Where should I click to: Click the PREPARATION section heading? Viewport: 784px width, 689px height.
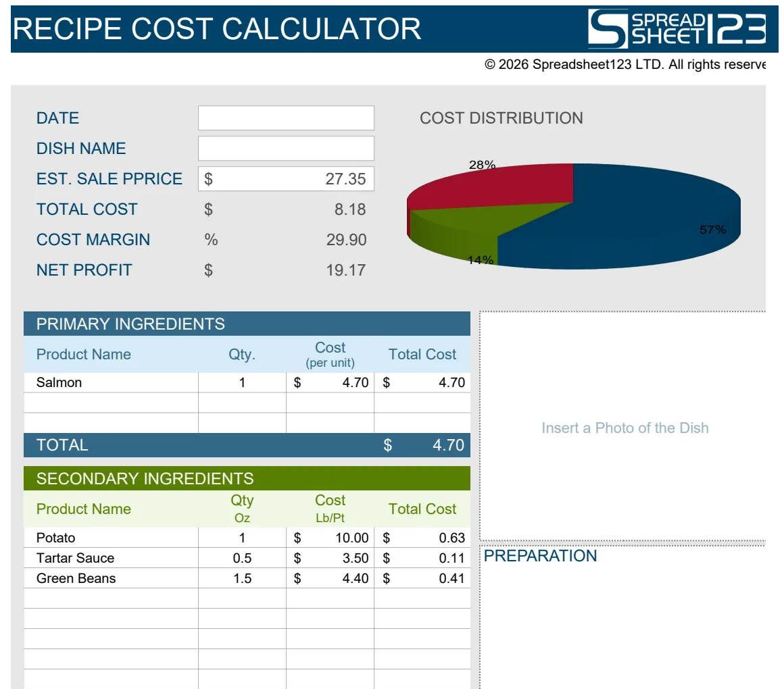[540, 556]
